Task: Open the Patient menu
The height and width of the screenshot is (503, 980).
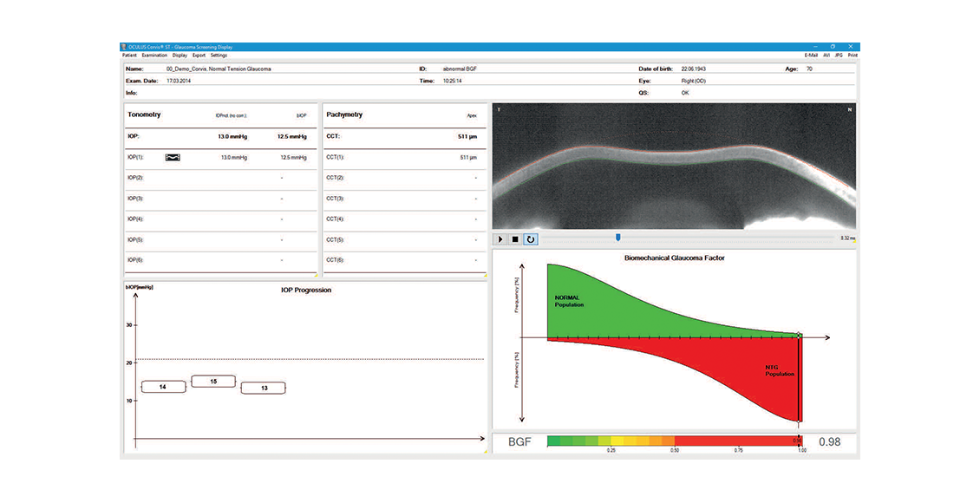Action: tap(129, 56)
